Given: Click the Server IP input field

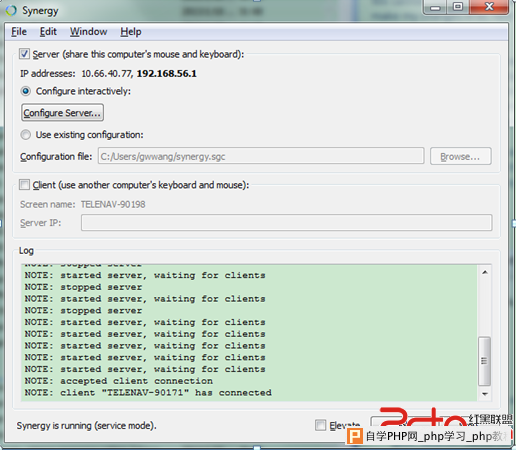Looking at the screenshot, I should click(286, 222).
